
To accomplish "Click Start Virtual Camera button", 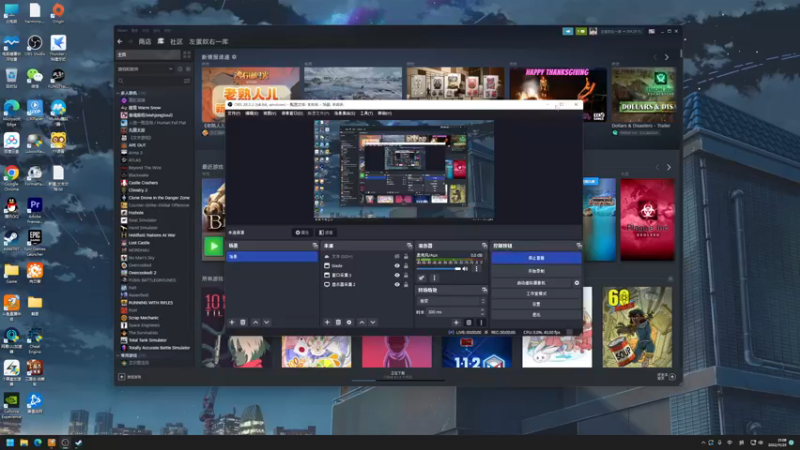I will (x=532, y=283).
